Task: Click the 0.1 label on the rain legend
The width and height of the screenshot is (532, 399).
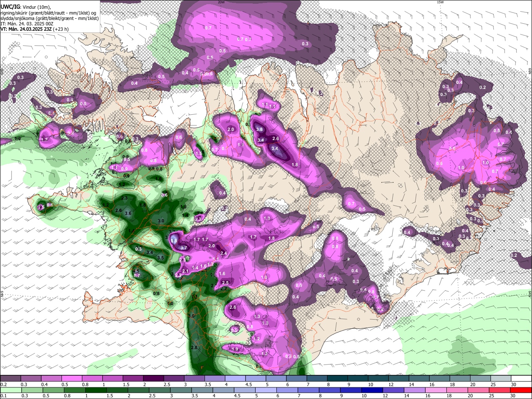Action: pyautogui.click(x=3, y=396)
